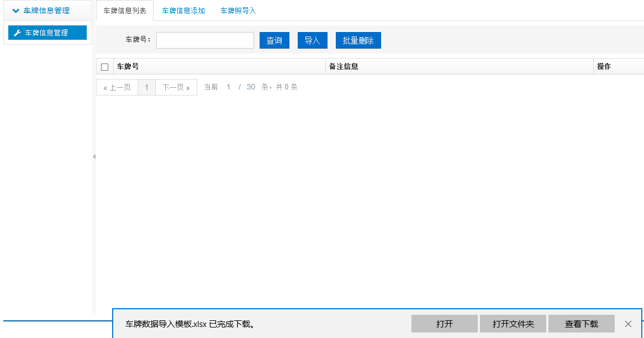
Task: Open the 车牌照导入 tab
Action: [238, 10]
